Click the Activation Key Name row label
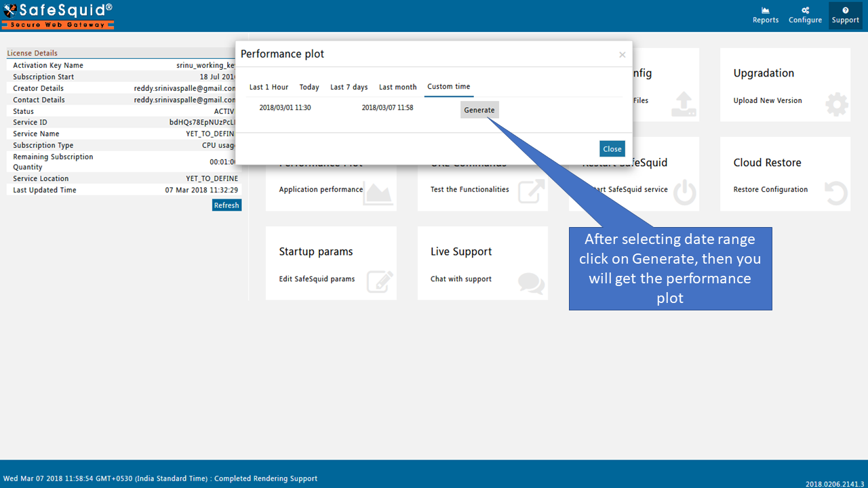Image resolution: width=868 pixels, height=488 pixels. [x=48, y=66]
